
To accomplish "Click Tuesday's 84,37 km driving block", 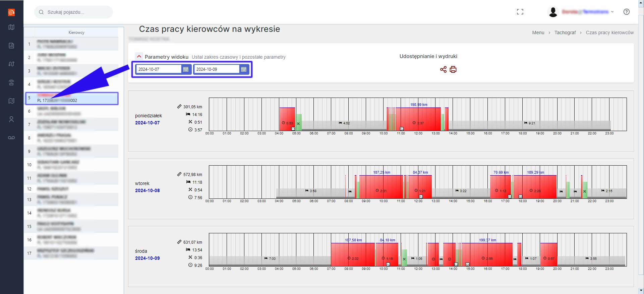I will point(420,187).
